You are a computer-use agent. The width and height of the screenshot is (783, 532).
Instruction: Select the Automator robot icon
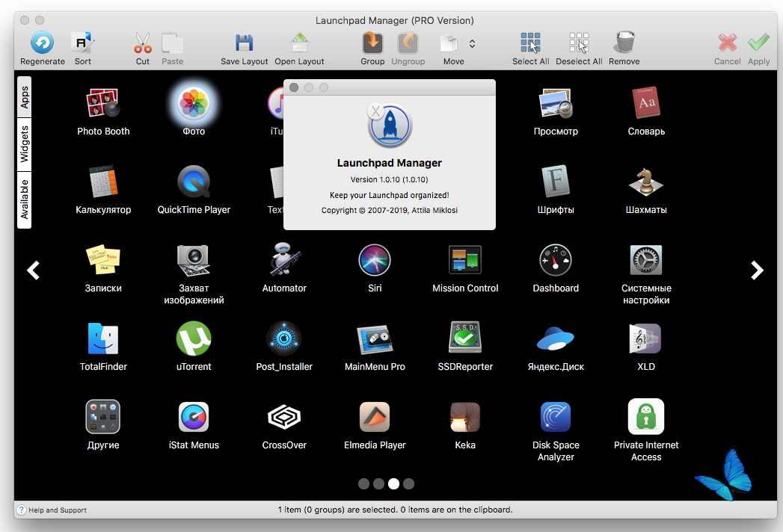pyautogui.click(x=284, y=259)
